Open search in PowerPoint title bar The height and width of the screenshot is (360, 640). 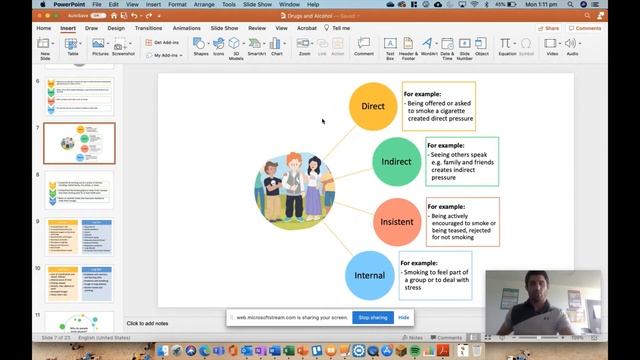pos(587,16)
